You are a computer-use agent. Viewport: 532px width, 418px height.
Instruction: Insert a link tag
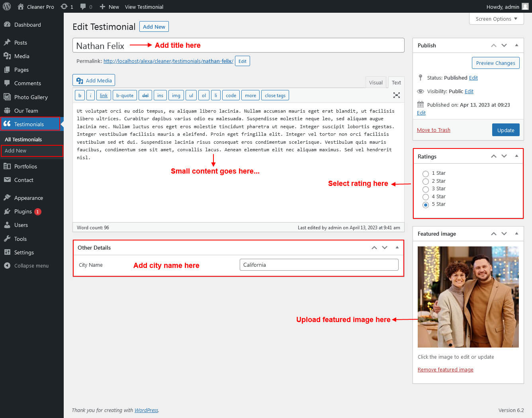pos(104,96)
